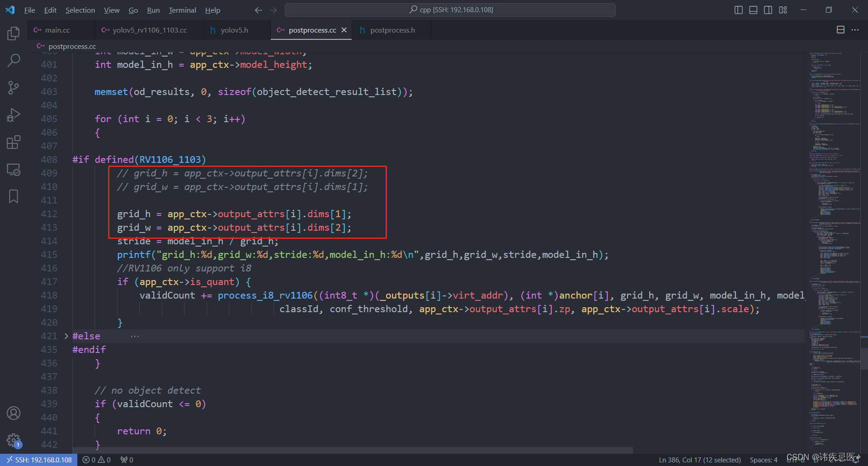The height and width of the screenshot is (466, 868).
Task: Click memset call on line 403
Action: click(x=111, y=92)
